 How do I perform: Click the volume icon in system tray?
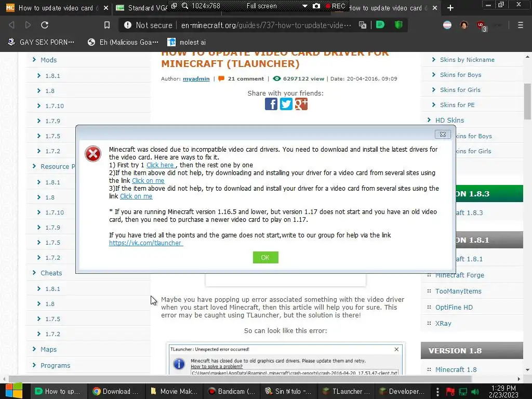click(475, 392)
